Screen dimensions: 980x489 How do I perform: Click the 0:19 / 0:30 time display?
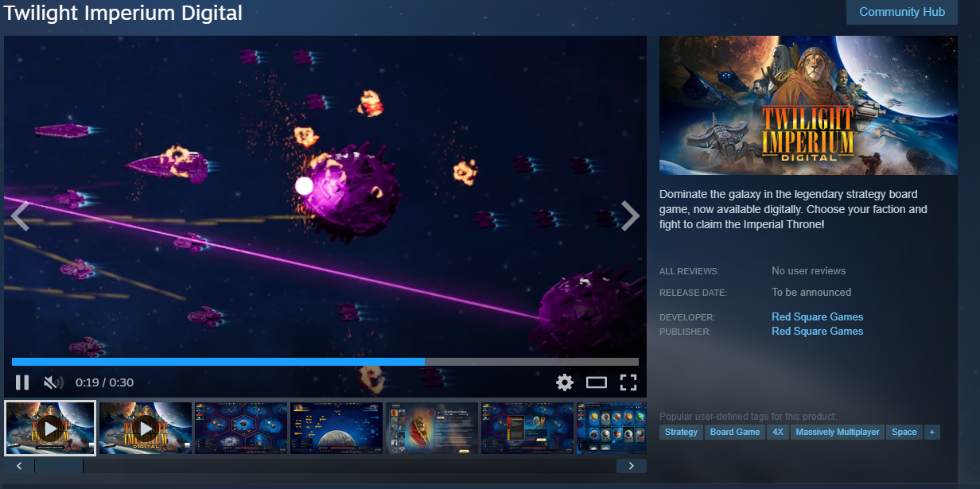(x=104, y=382)
